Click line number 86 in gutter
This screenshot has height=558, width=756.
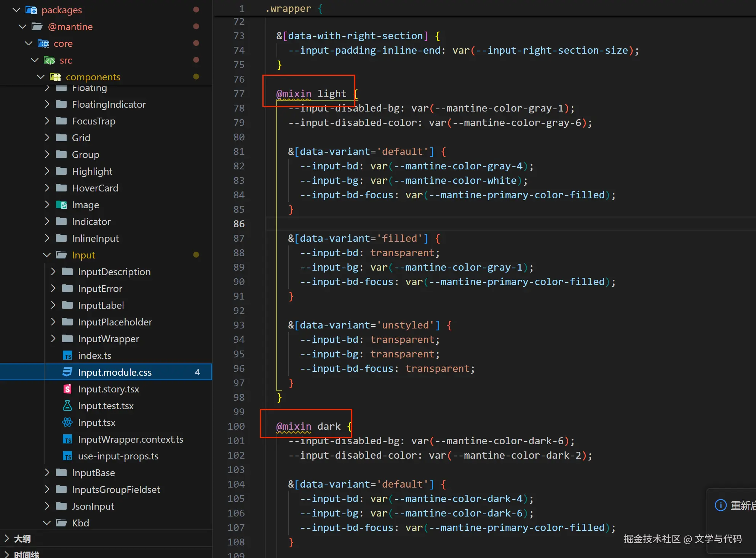click(239, 224)
